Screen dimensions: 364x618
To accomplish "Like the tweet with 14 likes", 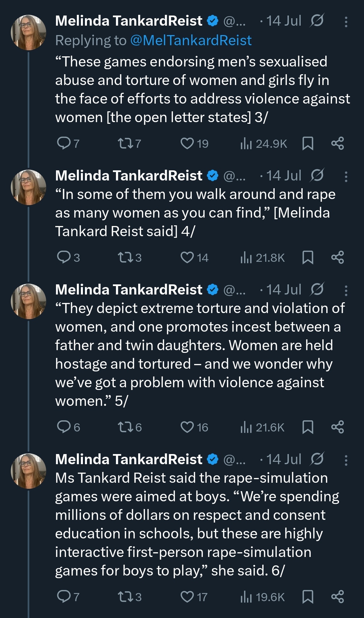I will (x=187, y=257).
